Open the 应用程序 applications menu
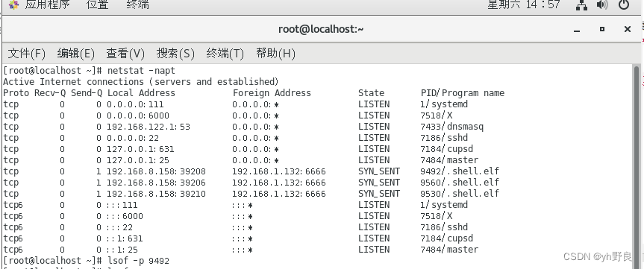 click(47, 5)
